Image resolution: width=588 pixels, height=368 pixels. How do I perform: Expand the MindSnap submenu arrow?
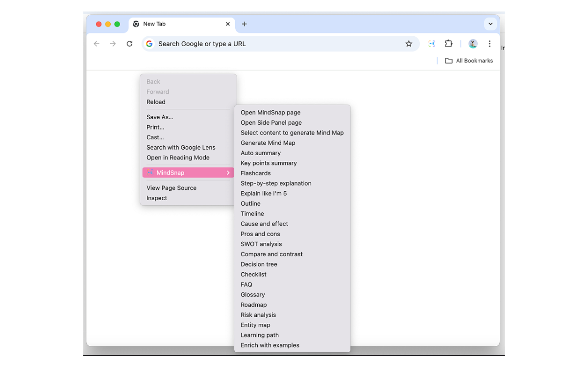tap(228, 172)
